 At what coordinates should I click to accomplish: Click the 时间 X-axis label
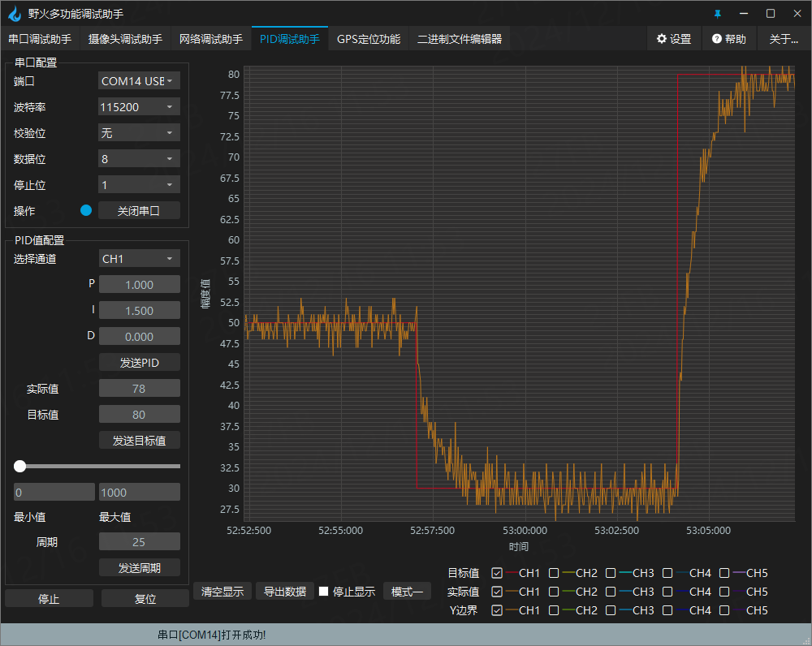click(518, 547)
